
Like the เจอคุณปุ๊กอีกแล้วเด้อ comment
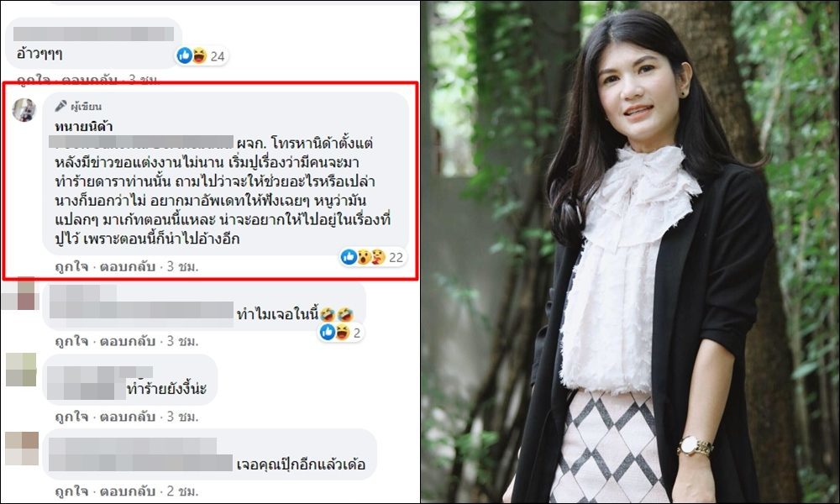(71, 491)
